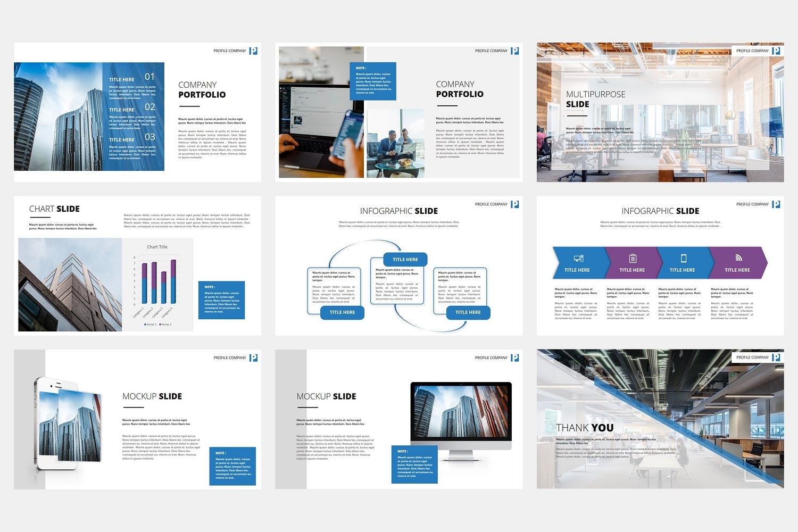798x532 pixels.
Task: Click the THANK YOU heading
Action: [x=585, y=428]
